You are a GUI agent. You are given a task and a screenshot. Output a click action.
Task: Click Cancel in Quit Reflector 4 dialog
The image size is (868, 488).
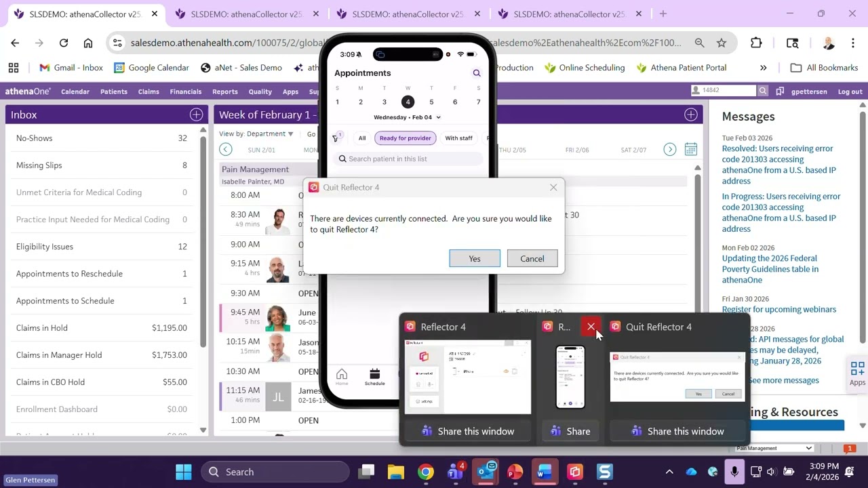(x=532, y=258)
